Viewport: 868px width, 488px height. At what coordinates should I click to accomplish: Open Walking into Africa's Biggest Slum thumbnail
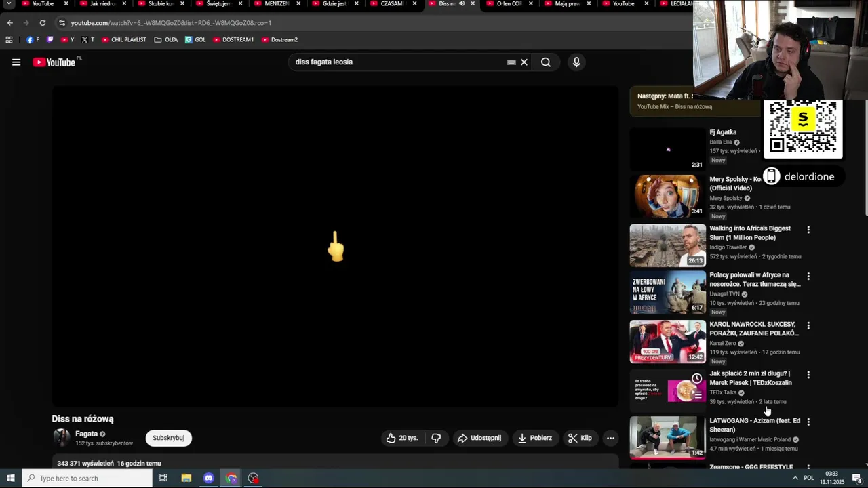coord(667,245)
